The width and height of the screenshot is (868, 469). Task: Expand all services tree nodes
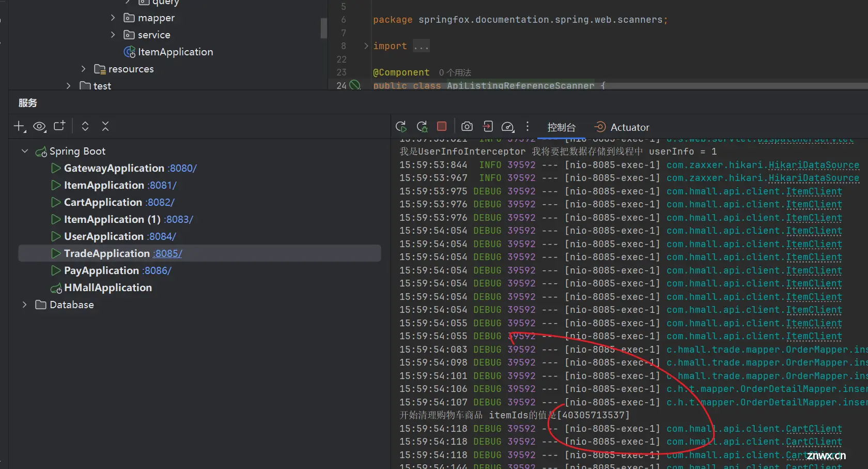click(85, 126)
